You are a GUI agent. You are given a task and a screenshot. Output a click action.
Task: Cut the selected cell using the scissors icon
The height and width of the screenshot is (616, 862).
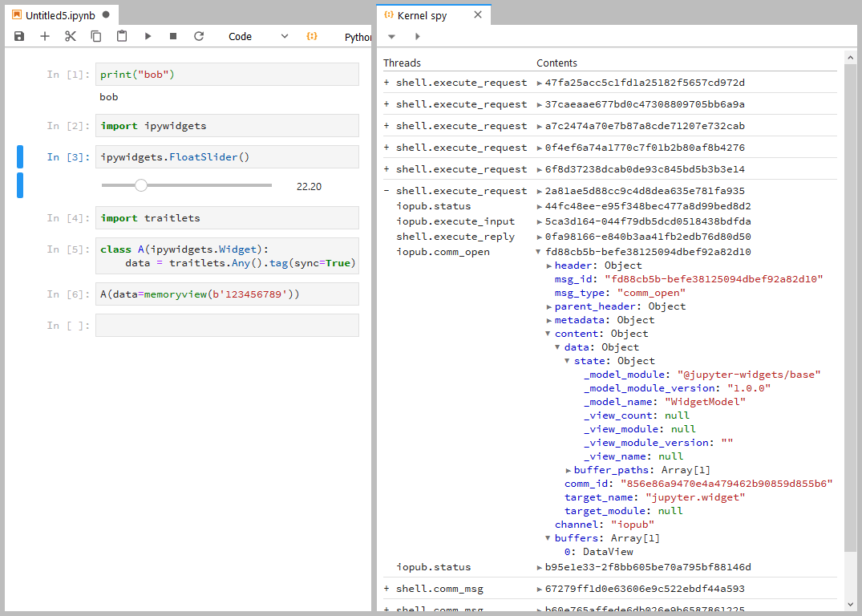tap(71, 36)
